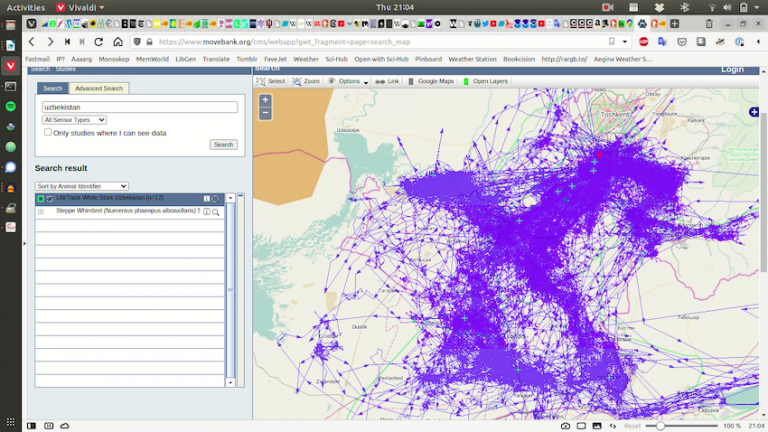Expand the Steppe Whimbrel study tree node
This screenshot has height=432, width=768.
coord(41,212)
